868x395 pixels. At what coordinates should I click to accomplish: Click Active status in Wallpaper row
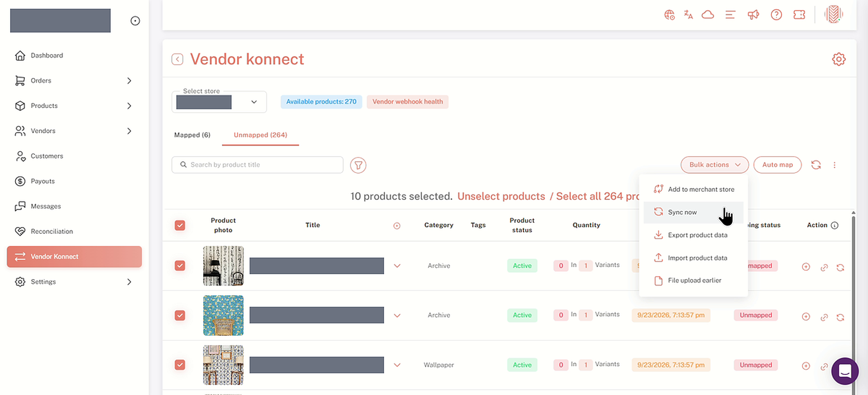[522, 365]
